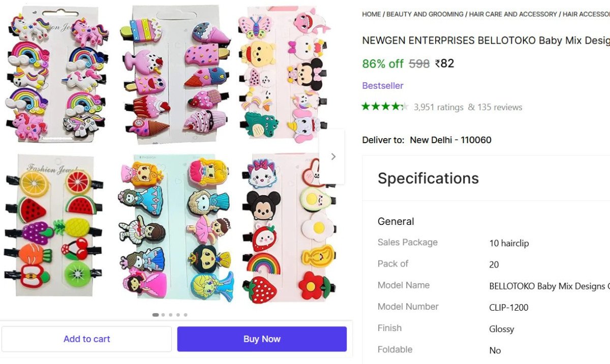Change delivery location New Delhi - 110060
The height and width of the screenshot is (364, 610).
click(x=450, y=140)
